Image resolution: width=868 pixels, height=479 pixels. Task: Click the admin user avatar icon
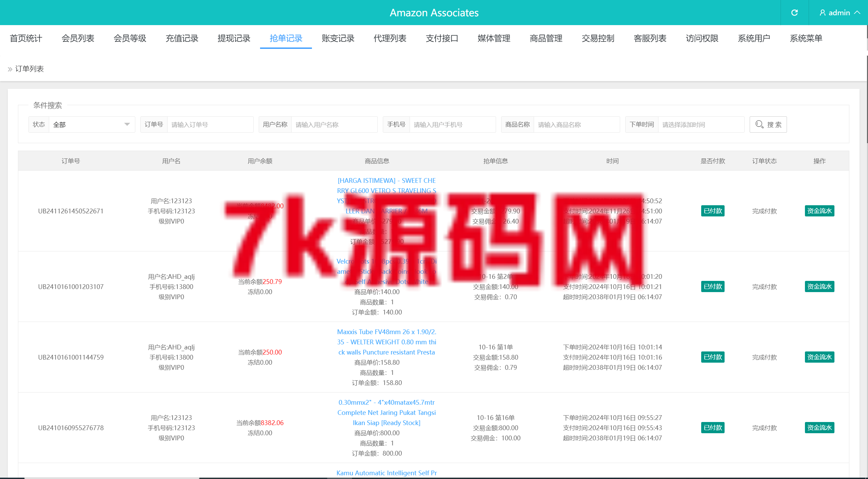[x=823, y=13]
